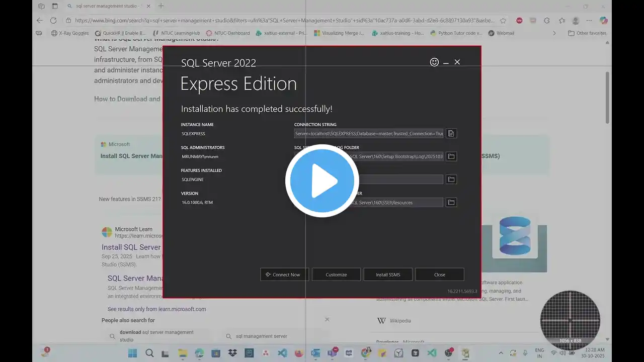The height and width of the screenshot is (362, 644).
Task: Open Edge Settings and more menu
Action: coord(590,21)
